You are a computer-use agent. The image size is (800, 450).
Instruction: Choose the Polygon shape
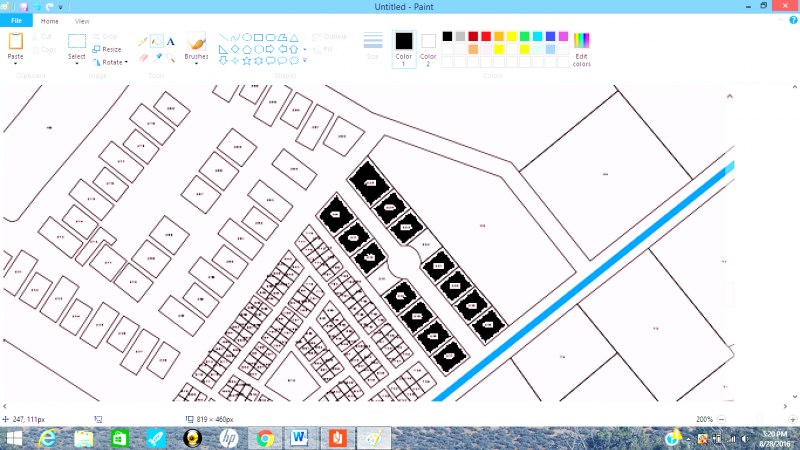click(x=282, y=37)
